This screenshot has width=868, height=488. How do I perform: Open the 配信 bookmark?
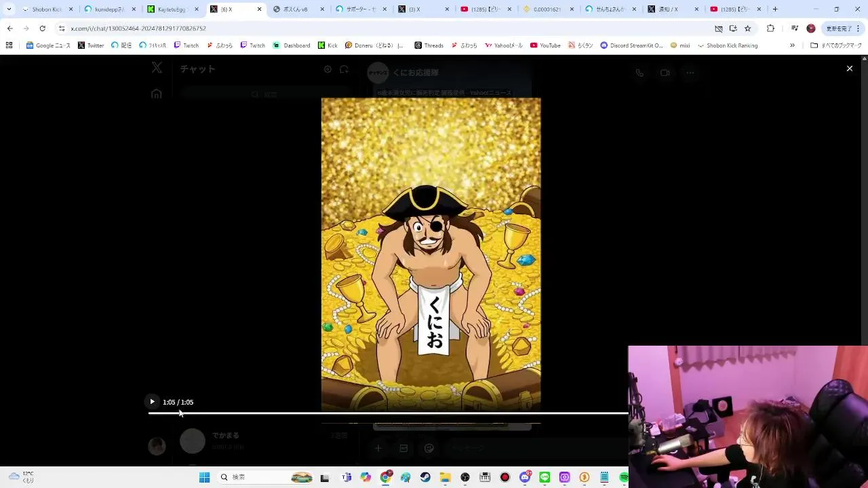(121, 45)
